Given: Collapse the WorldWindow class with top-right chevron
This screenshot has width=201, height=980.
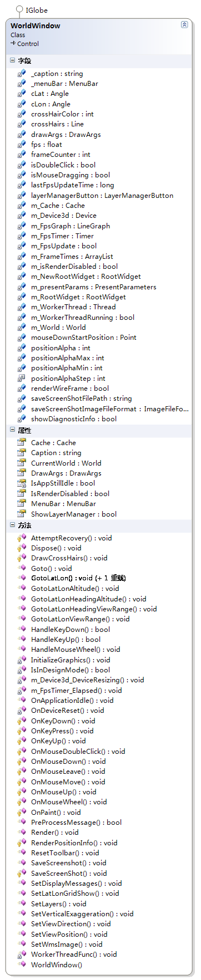Looking at the screenshot, I should pyautogui.click(x=184, y=25).
